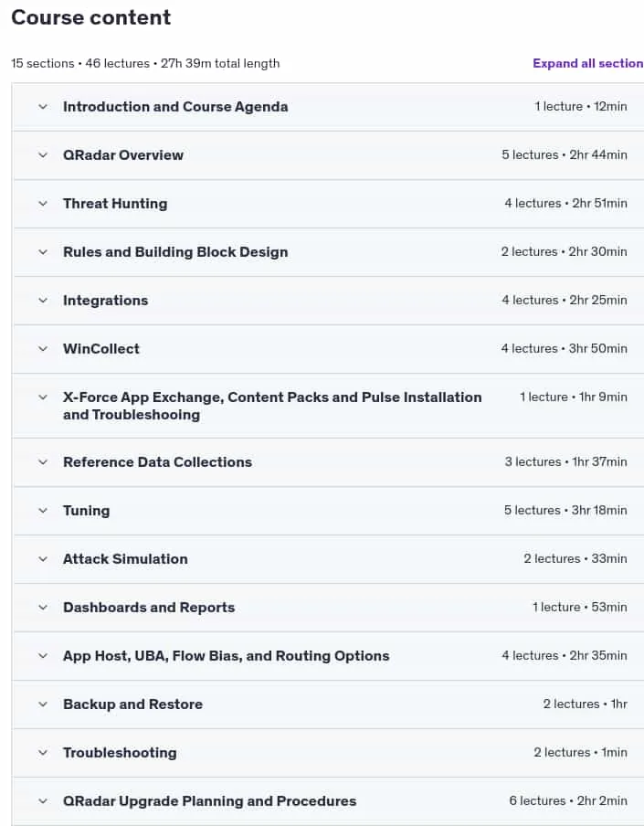Expand the X-Force App Exchange section chevron
The image size is (644, 826).
(43, 397)
